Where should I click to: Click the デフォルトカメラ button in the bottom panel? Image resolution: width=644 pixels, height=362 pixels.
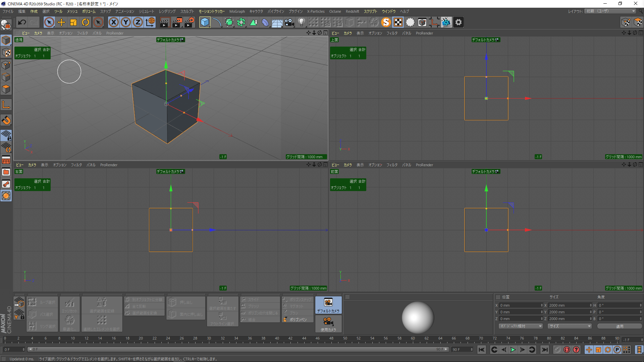[328, 305]
